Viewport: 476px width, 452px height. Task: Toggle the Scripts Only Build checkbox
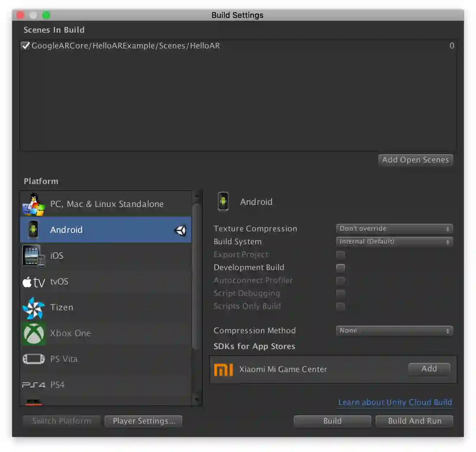(341, 306)
